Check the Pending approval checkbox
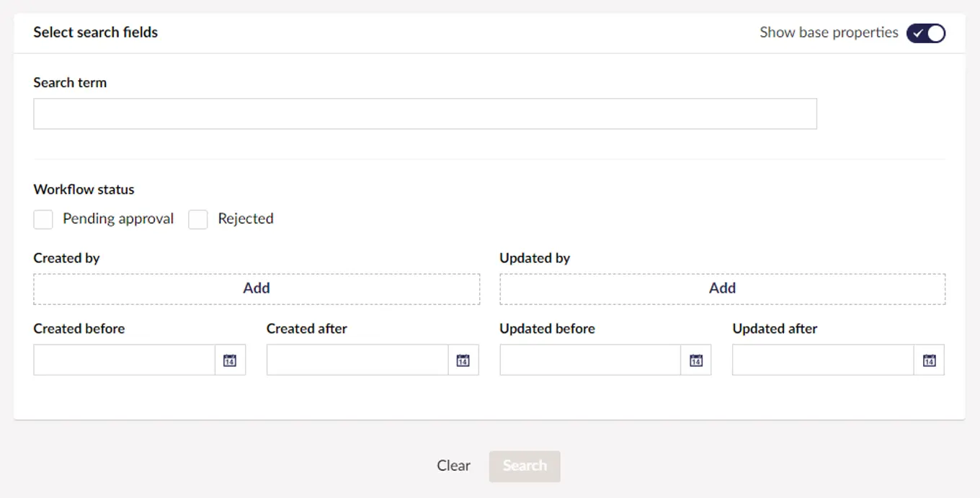Screen dimensions: 980x498 43,220
